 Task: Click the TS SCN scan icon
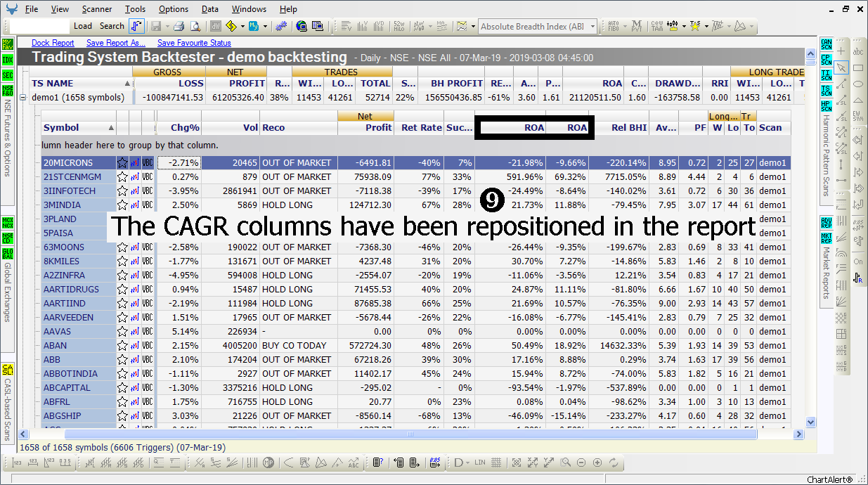coord(826,90)
